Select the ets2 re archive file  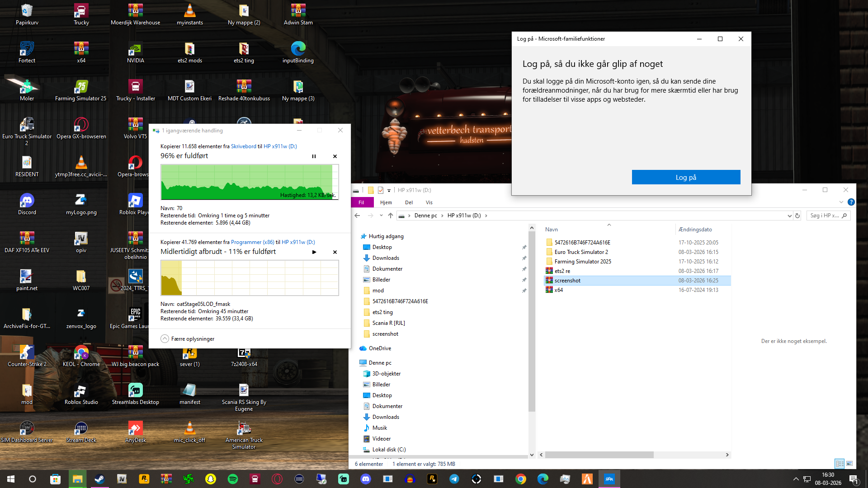pos(562,271)
